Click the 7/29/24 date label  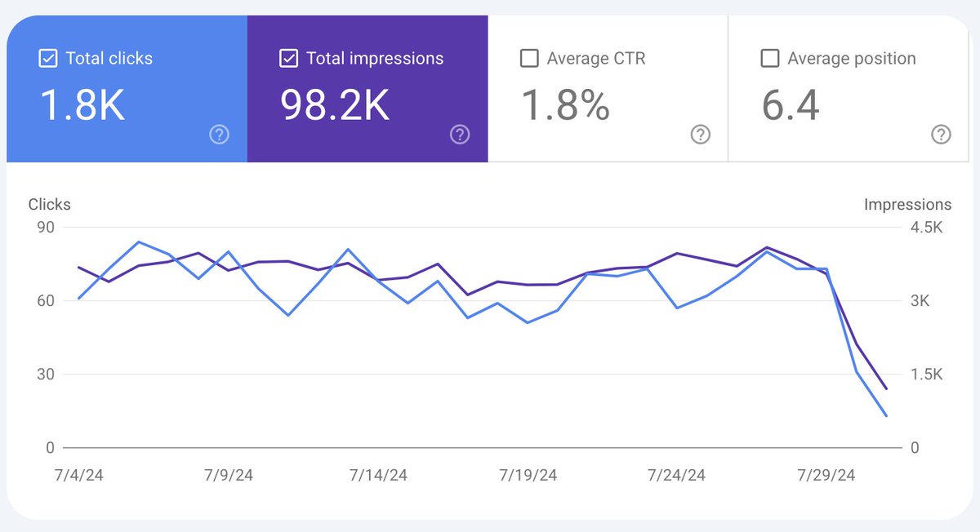point(826,476)
